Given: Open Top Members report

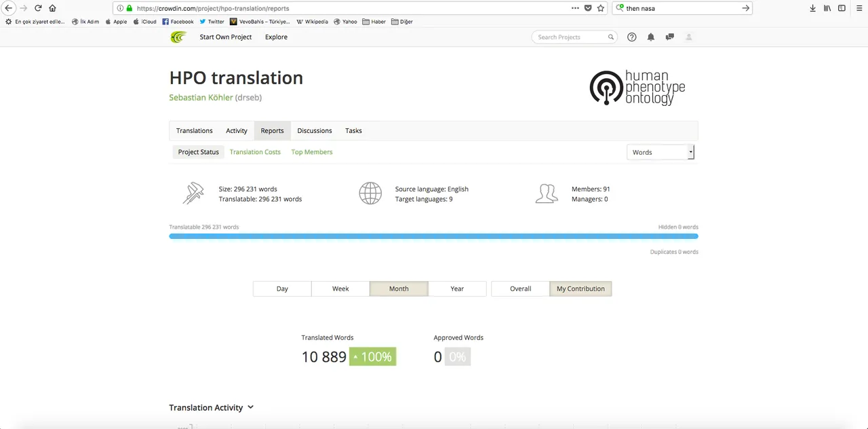Looking at the screenshot, I should (x=312, y=152).
